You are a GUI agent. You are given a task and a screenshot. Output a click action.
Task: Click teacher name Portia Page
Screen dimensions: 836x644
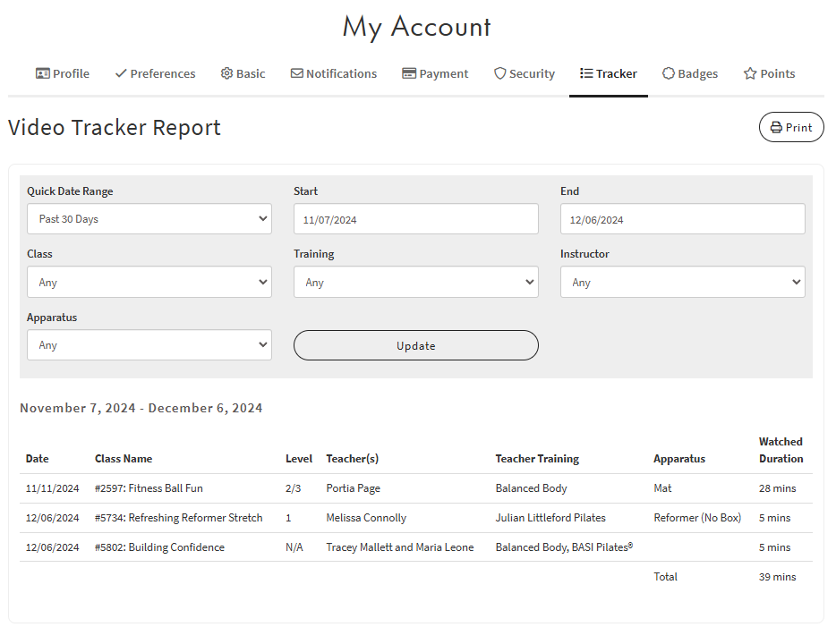click(x=353, y=488)
